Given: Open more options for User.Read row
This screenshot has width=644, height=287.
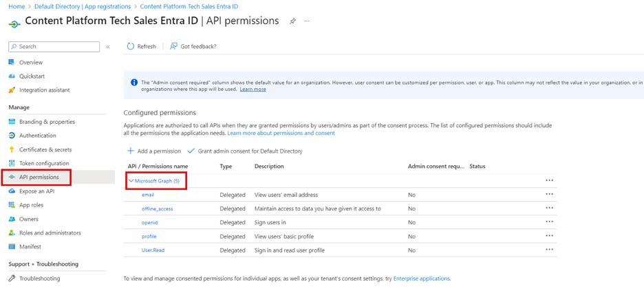Looking at the screenshot, I should click(x=549, y=250).
